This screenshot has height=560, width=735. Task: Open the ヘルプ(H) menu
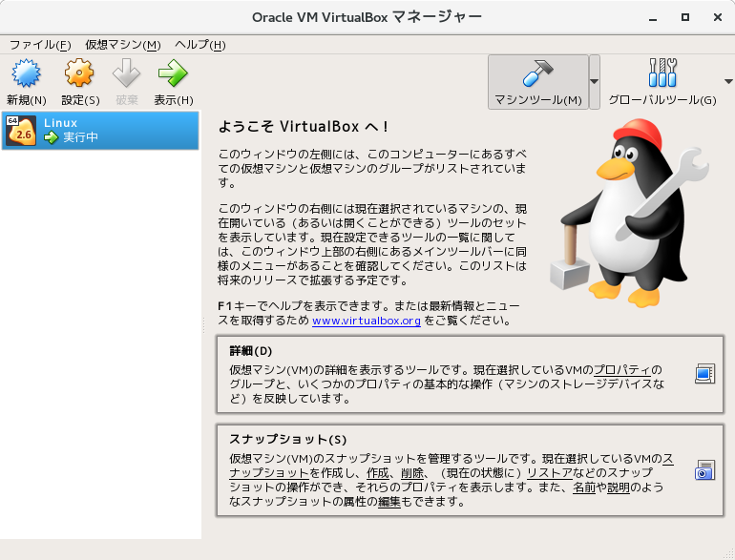200,45
